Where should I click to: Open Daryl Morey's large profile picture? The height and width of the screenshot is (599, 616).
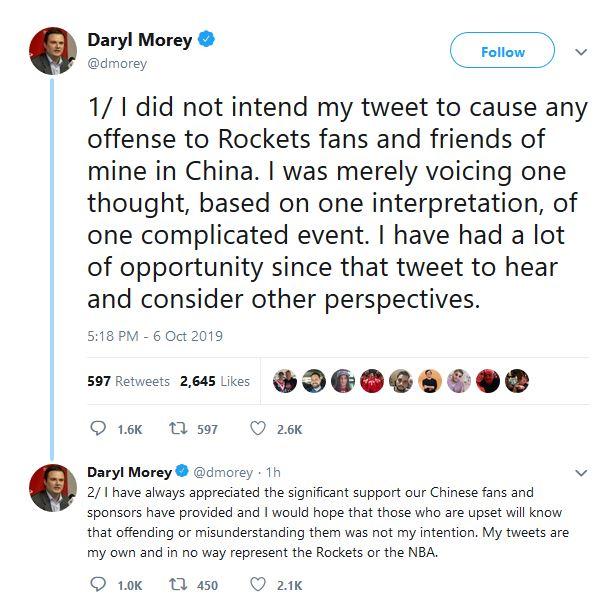[x=53, y=51]
